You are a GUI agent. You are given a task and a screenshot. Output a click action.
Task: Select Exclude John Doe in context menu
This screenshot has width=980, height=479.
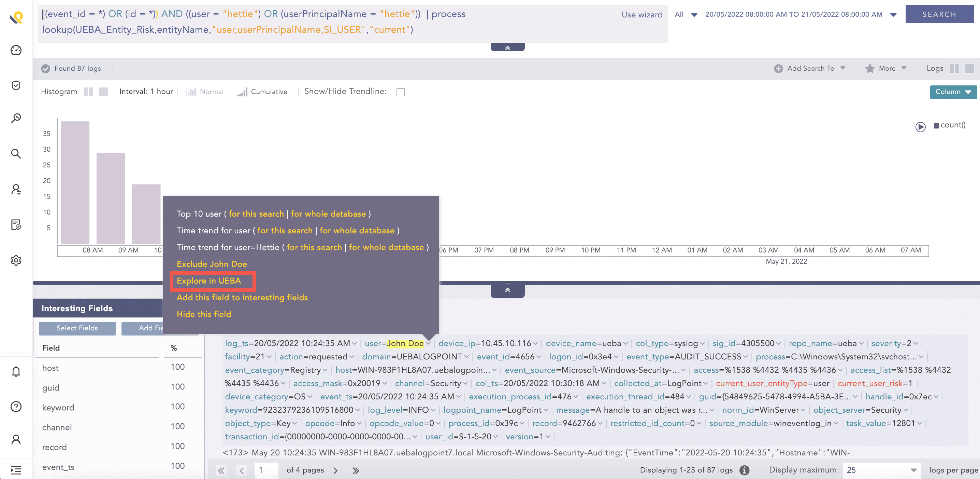pos(212,263)
